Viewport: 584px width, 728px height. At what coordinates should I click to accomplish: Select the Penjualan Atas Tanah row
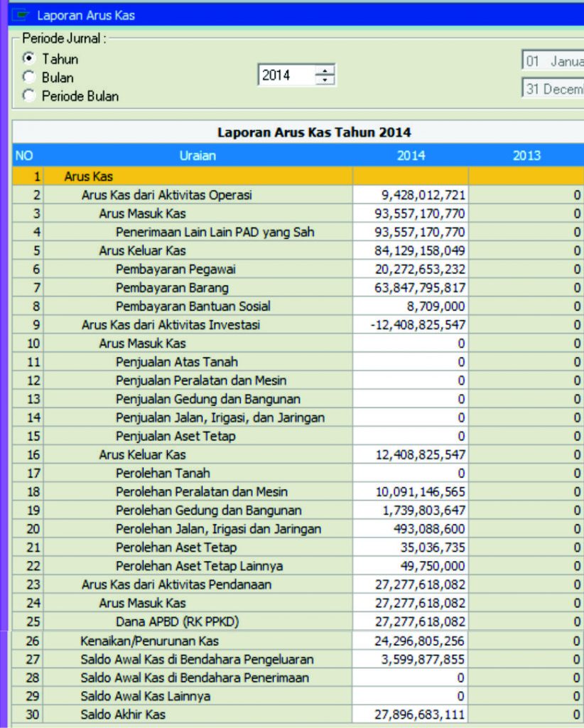pos(298,362)
